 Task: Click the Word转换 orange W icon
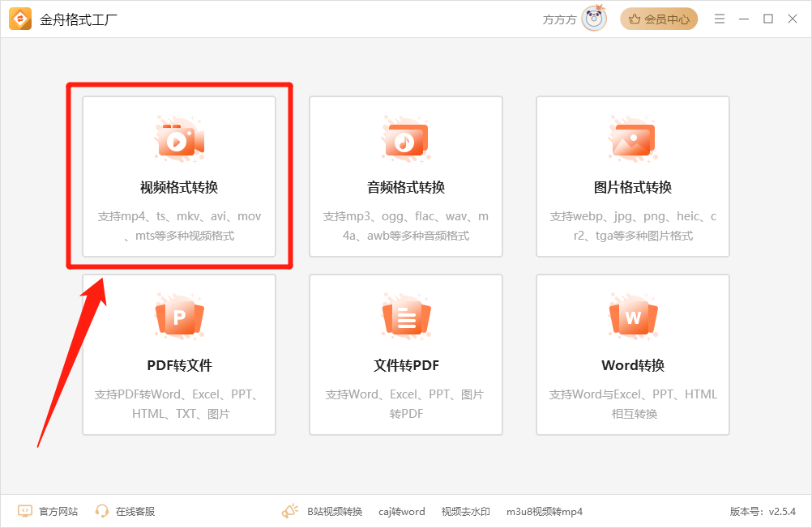click(633, 317)
